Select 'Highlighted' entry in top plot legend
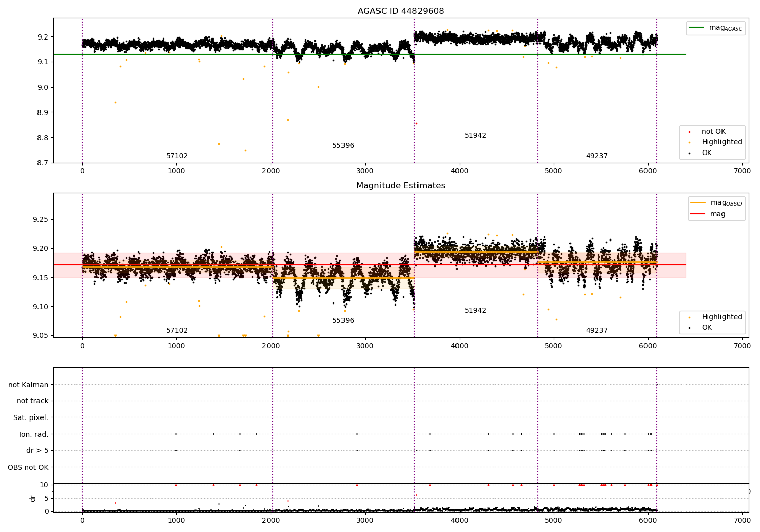 pyautogui.click(x=721, y=142)
